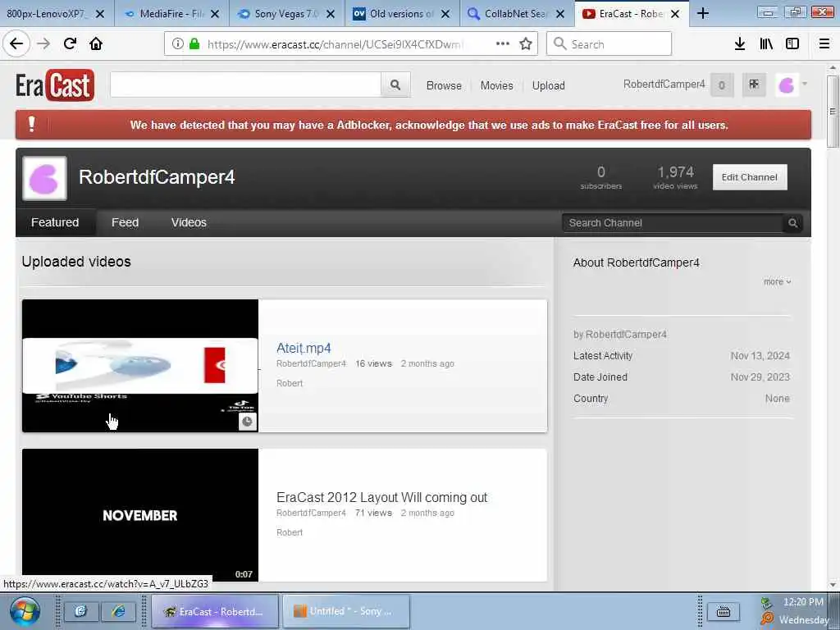Open site information icon in address bar
The image size is (840, 630).
[x=177, y=44]
